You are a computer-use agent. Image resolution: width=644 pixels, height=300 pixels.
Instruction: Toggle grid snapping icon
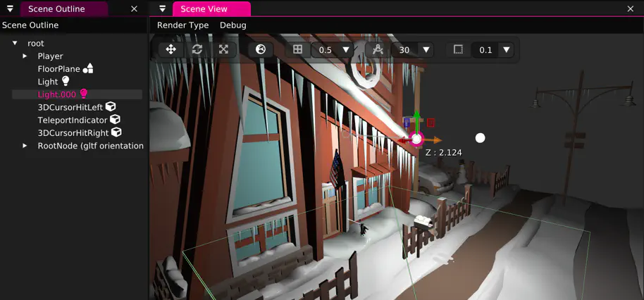coord(298,50)
